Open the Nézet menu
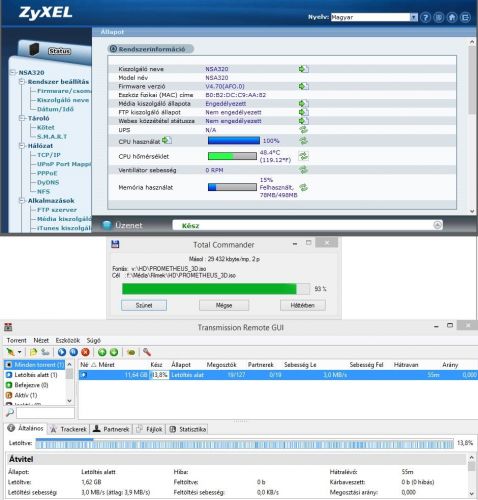Image resolution: width=478 pixels, height=500 pixels. 41,340
